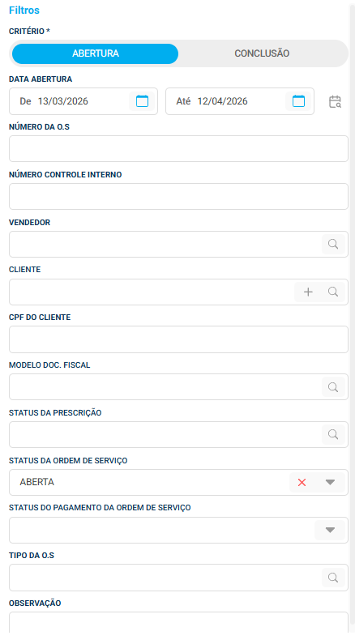355x644 pixels.
Task: Open the De date calendar picker
Action: (x=142, y=101)
